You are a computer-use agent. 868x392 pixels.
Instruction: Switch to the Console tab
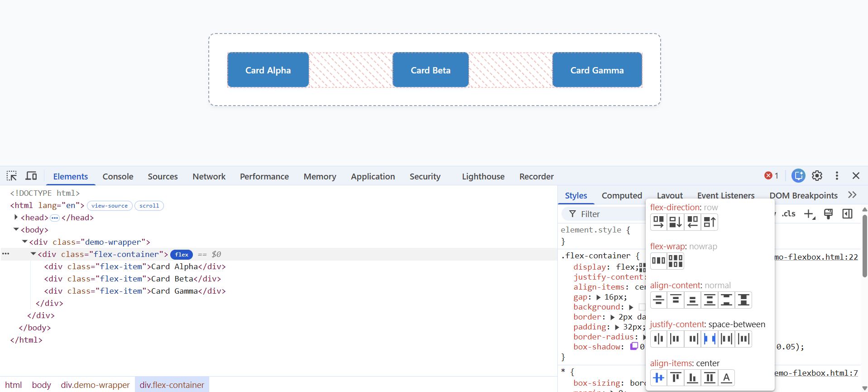coord(118,176)
